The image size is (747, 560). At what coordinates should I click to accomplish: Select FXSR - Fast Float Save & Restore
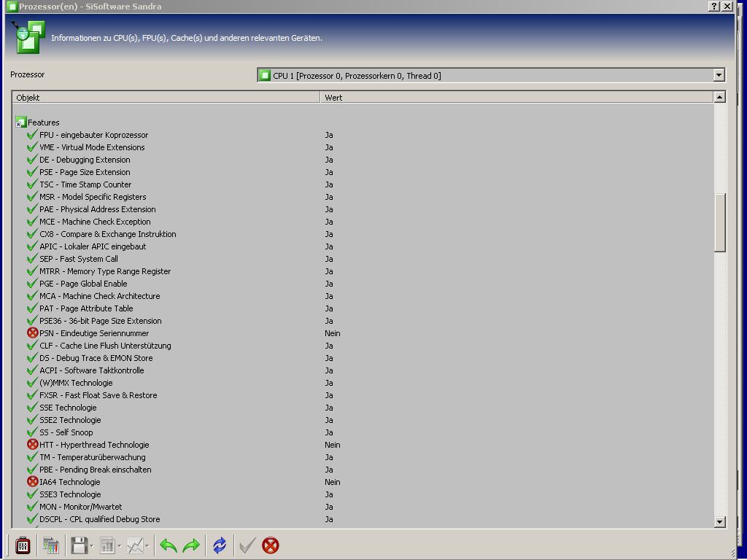(x=98, y=394)
